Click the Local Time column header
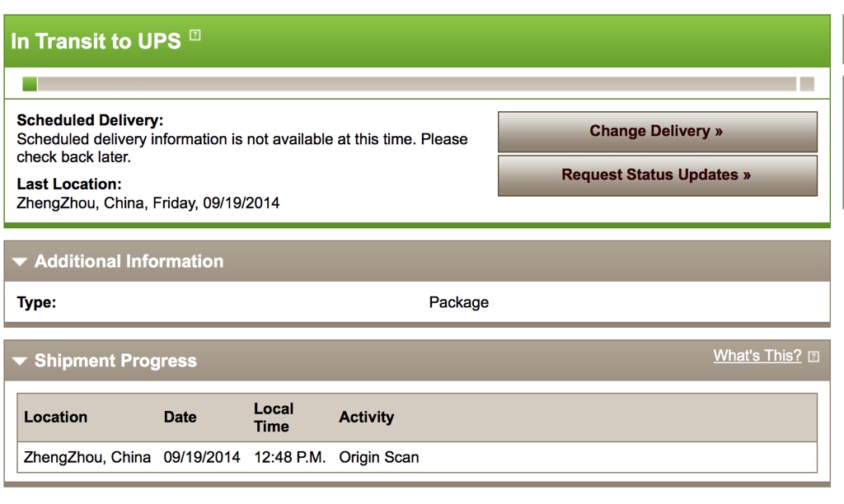844x504 pixels. coord(273,417)
